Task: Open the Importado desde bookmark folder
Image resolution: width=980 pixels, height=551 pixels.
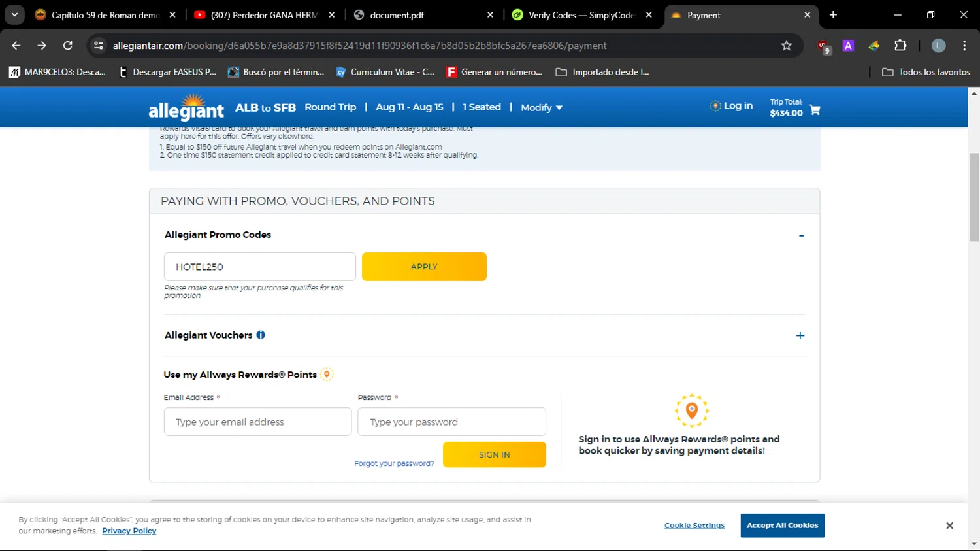Action: 602,72
